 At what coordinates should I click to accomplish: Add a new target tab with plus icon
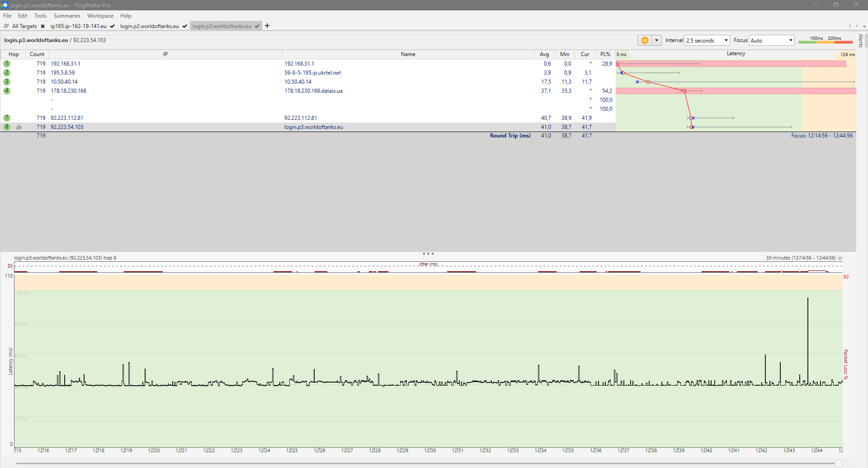click(x=267, y=26)
